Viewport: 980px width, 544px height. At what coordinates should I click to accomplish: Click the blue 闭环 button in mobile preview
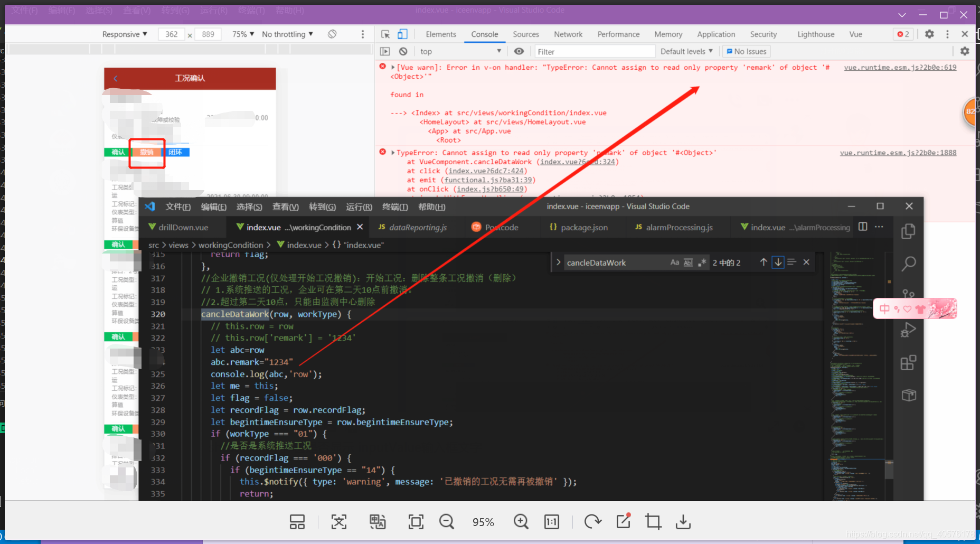tap(176, 152)
